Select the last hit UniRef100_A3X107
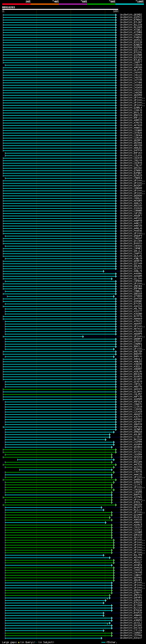This screenshot has width=146, height=644. [131, 638]
